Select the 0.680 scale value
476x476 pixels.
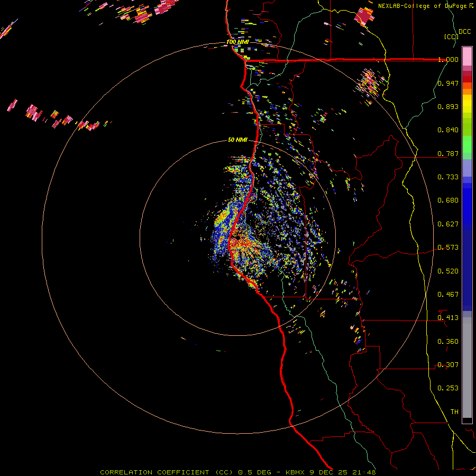pyautogui.click(x=448, y=200)
